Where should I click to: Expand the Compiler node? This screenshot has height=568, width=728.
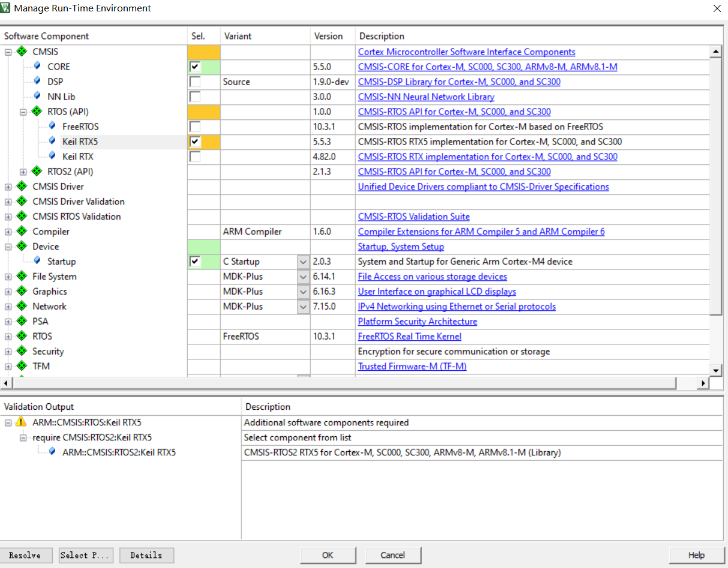8,232
